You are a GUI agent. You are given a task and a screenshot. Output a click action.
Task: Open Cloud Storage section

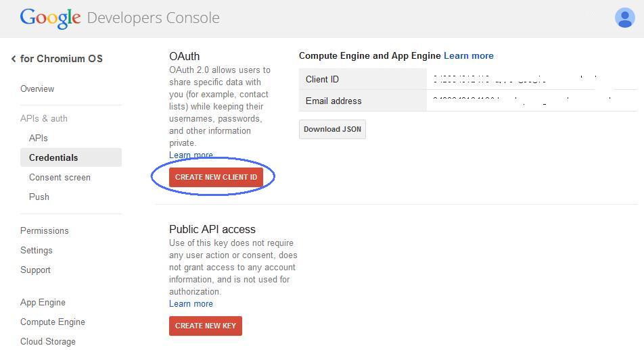(48, 341)
